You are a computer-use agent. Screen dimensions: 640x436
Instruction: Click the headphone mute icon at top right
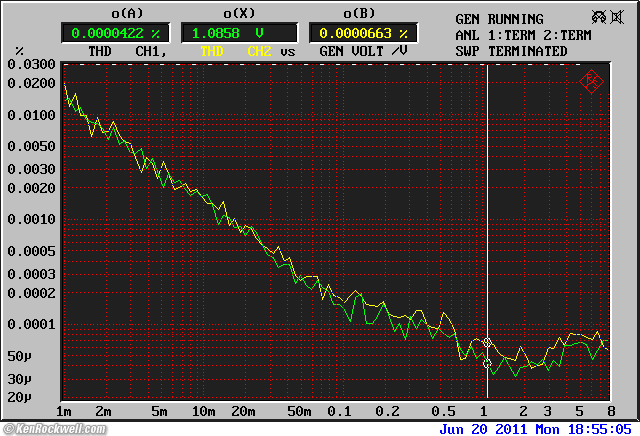(x=599, y=17)
